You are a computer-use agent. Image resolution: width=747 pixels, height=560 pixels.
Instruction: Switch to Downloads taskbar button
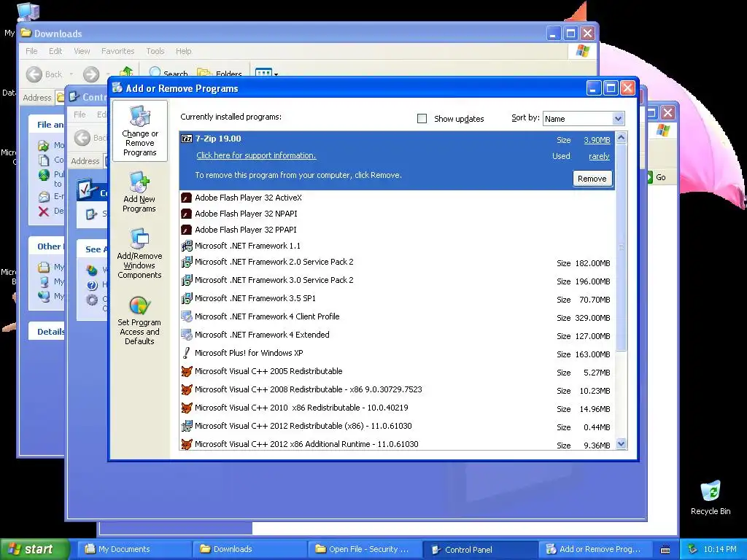250,549
